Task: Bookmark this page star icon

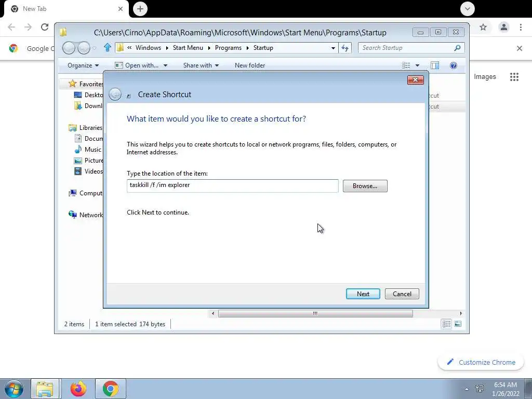Action: [483, 27]
